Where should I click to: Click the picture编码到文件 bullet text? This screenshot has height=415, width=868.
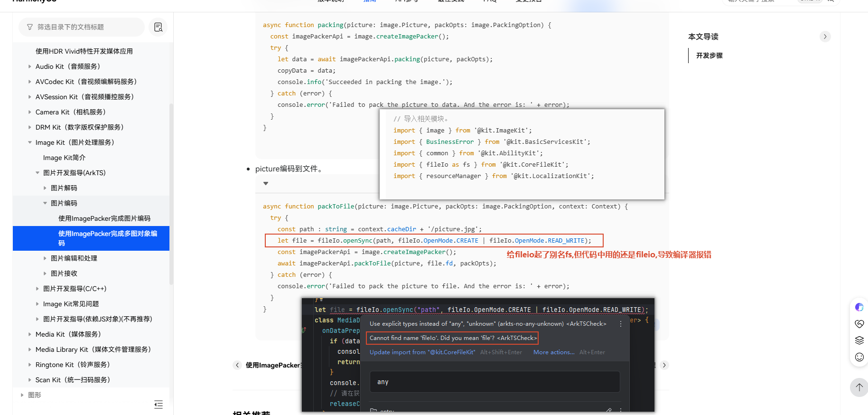pos(289,169)
